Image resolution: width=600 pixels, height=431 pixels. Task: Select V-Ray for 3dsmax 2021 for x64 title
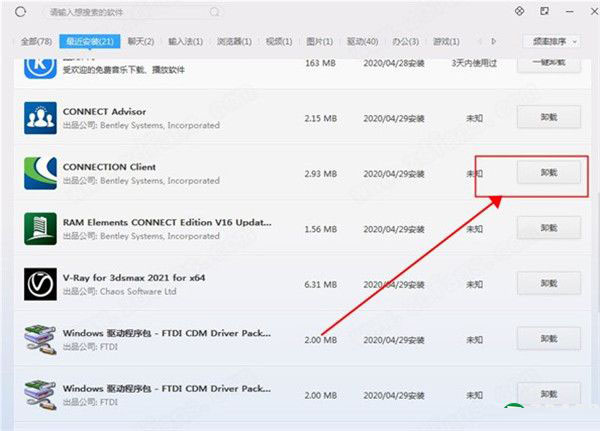pos(134,278)
